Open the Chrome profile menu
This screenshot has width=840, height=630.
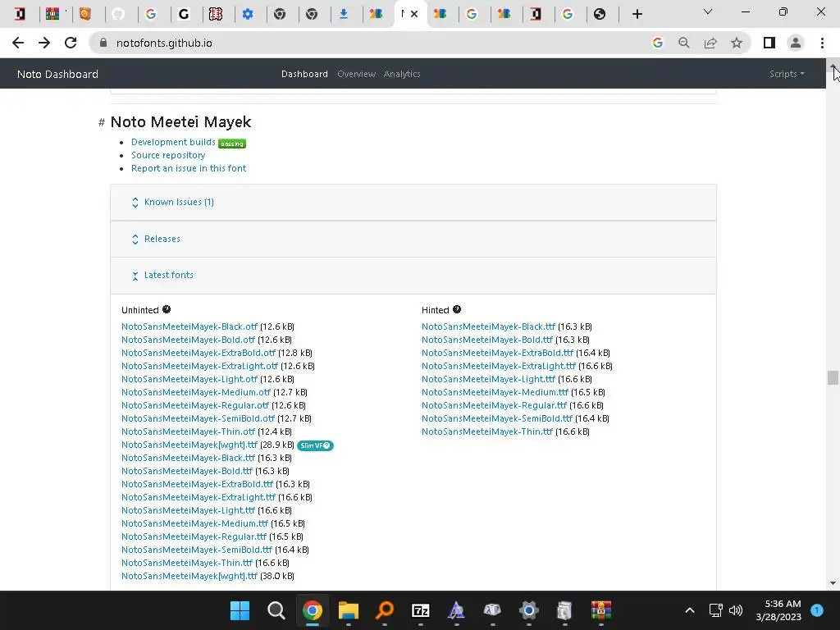click(796, 43)
